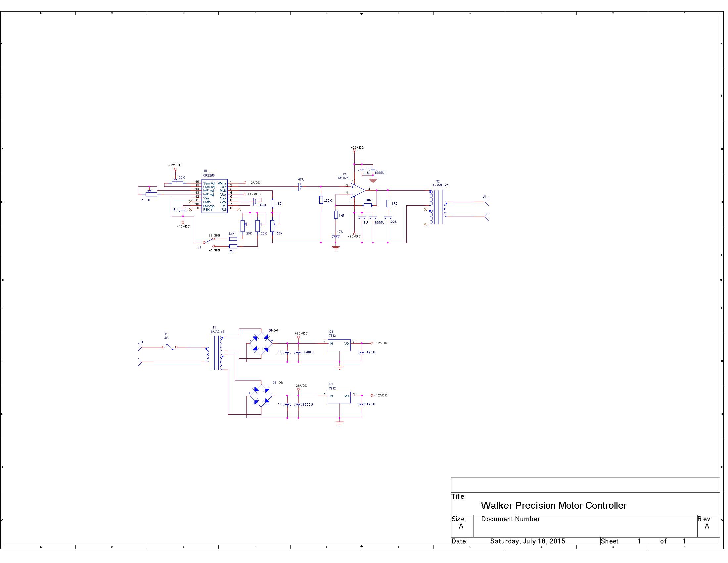The height and width of the screenshot is (563, 728).
Task: Click the "D1-D4" diode label
Action: [273, 331]
